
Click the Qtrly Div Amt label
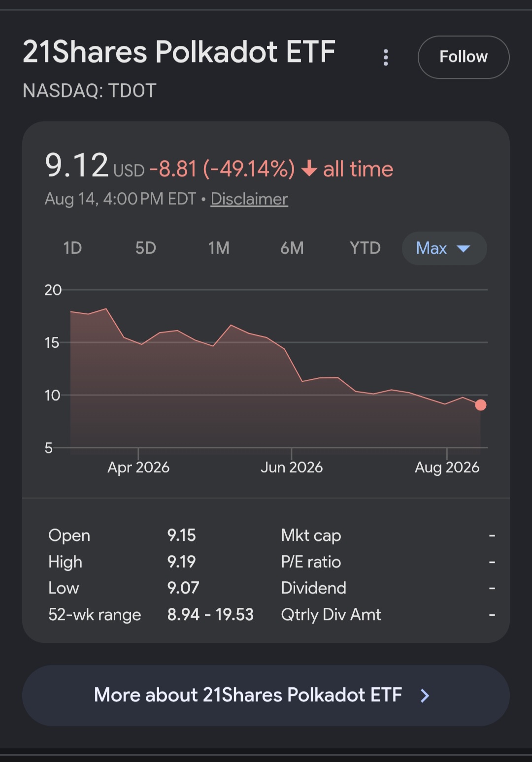tap(331, 615)
